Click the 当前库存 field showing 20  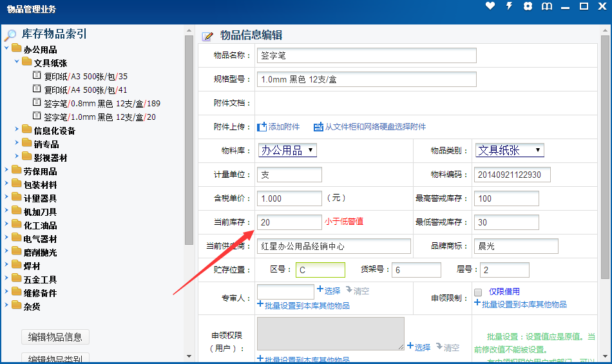289,222
